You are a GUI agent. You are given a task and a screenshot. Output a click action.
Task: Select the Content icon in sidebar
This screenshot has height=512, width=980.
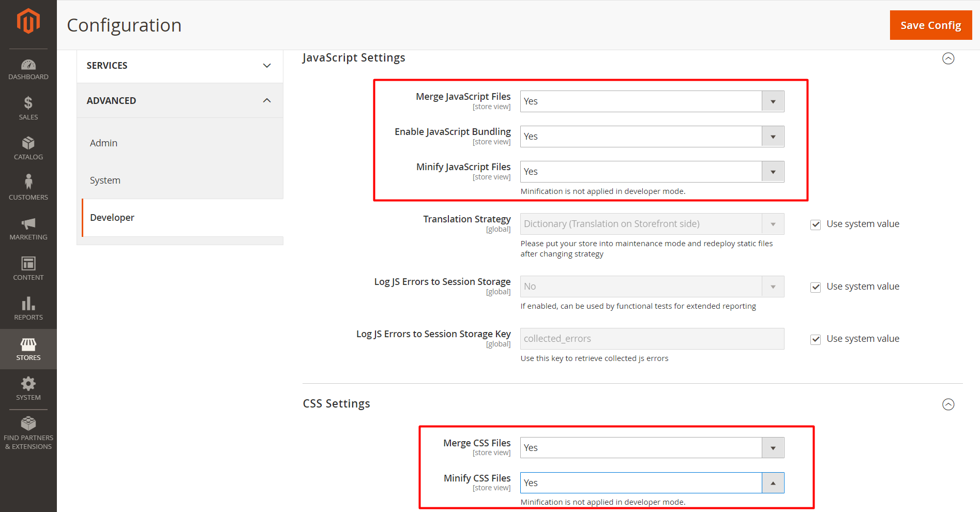pyautogui.click(x=28, y=267)
